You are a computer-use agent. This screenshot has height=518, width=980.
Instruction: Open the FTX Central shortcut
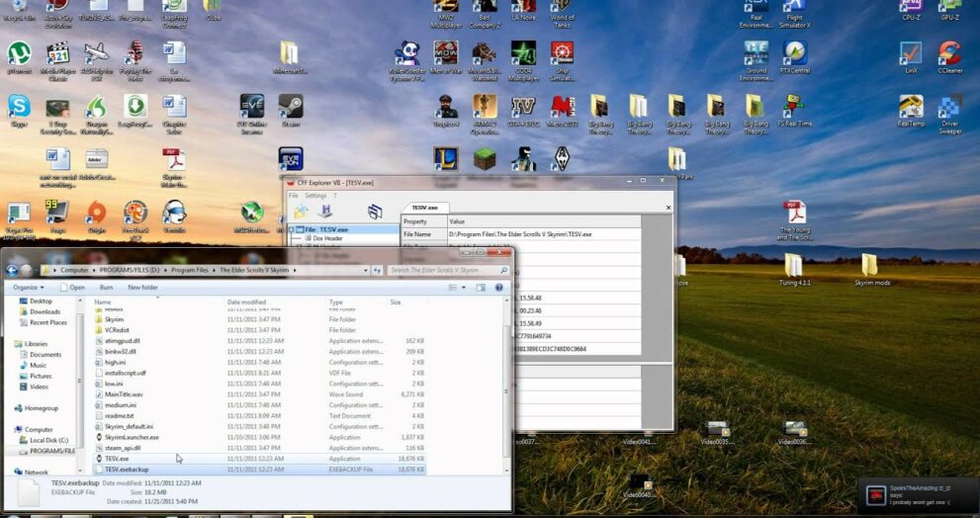pyautogui.click(x=795, y=53)
